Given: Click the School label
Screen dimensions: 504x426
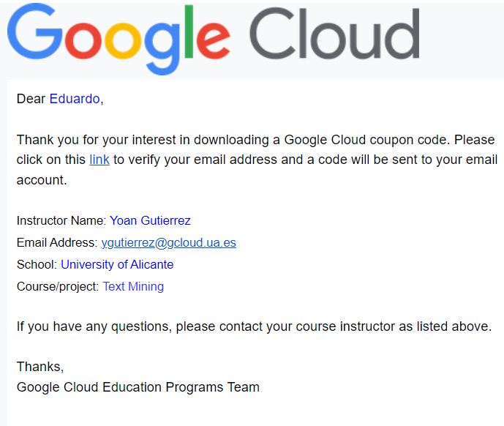Looking at the screenshot, I should (37, 264).
